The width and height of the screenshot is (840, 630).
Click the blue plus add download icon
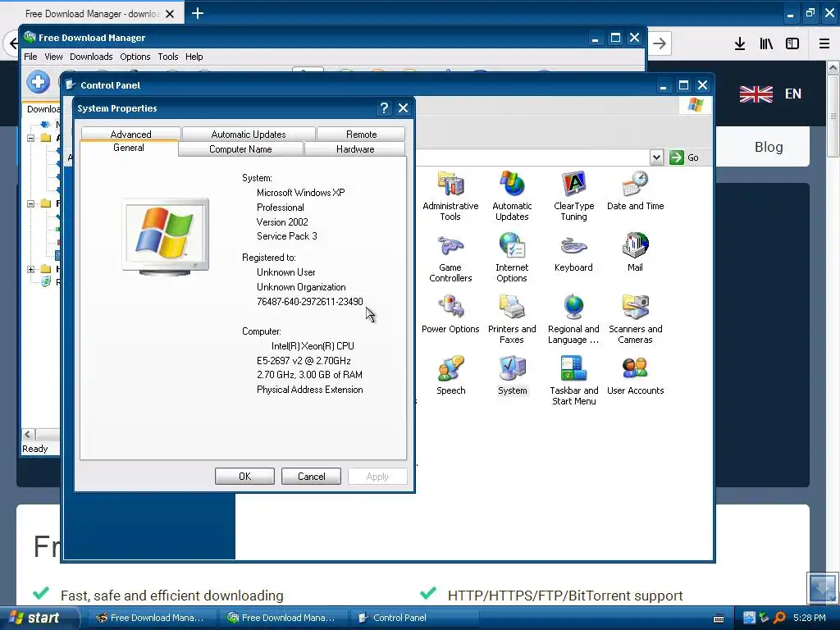point(38,82)
